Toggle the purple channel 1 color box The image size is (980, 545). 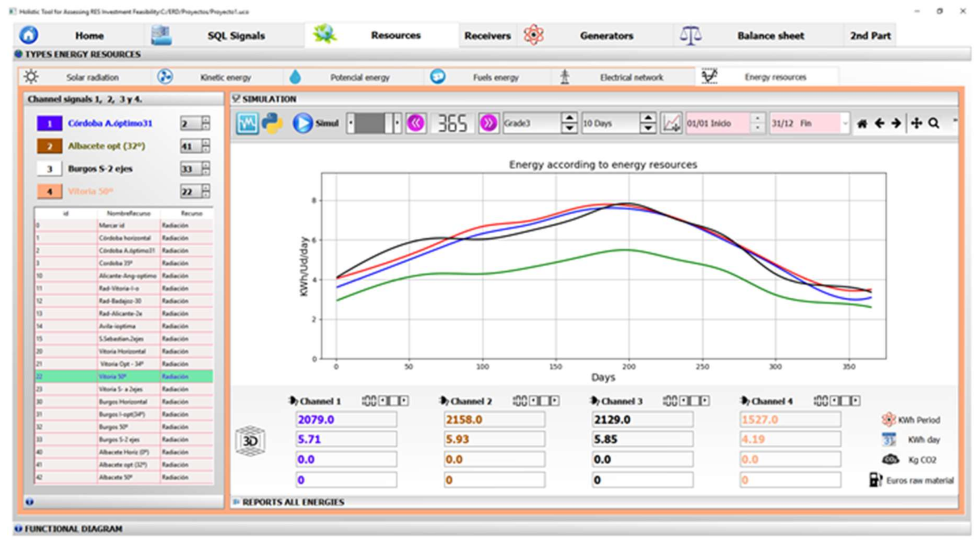pyautogui.click(x=49, y=124)
